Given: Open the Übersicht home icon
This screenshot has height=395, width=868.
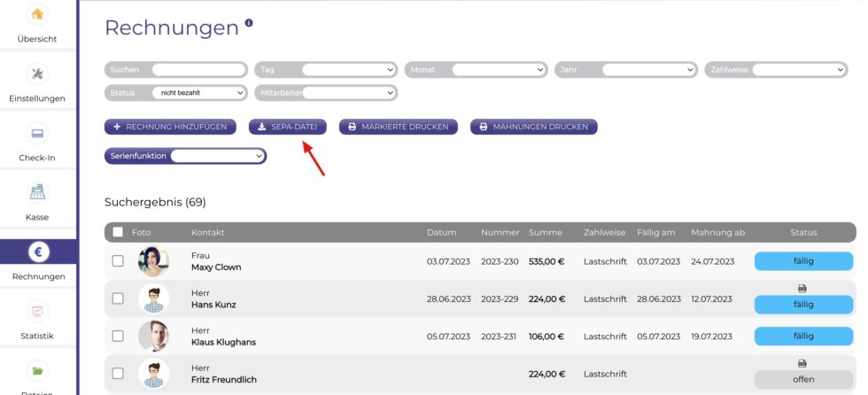Looking at the screenshot, I should (37, 14).
